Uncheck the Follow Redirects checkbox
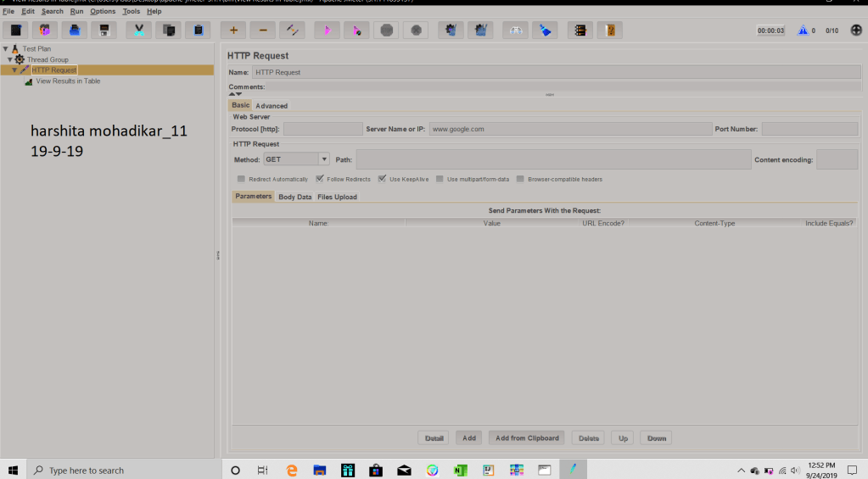 click(x=320, y=179)
